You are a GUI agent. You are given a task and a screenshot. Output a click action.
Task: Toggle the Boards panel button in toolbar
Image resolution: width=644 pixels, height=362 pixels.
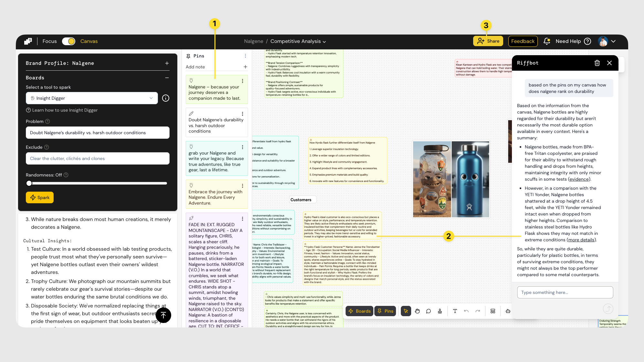359,311
